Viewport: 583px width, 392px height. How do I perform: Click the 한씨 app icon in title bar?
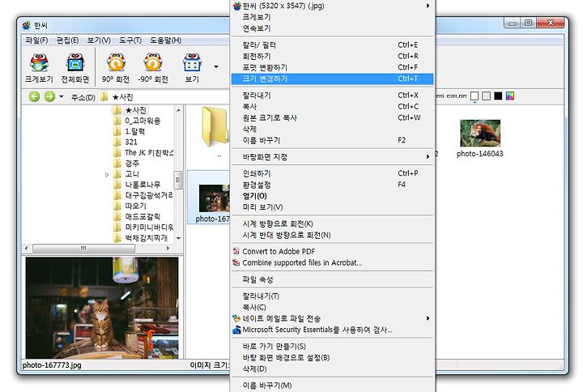(x=26, y=25)
